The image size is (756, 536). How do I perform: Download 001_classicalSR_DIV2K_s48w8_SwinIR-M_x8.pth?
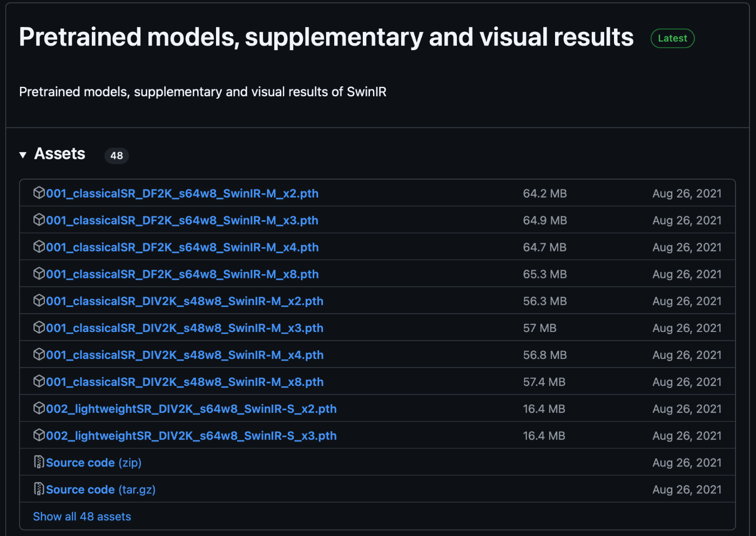[x=185, y=382]
